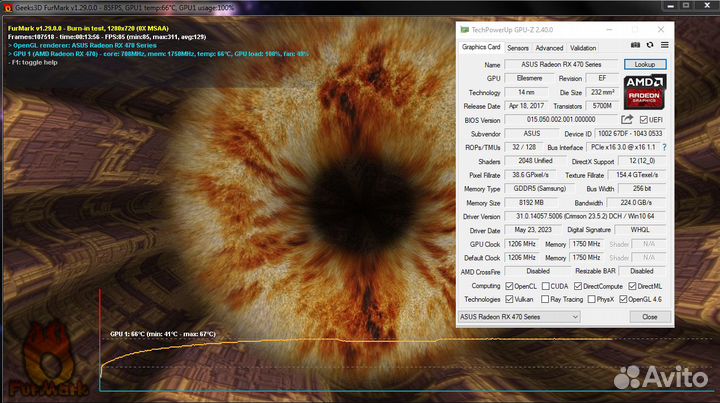
Task: Click the Memory Size 8192 MB field
Action: [531, 202]
